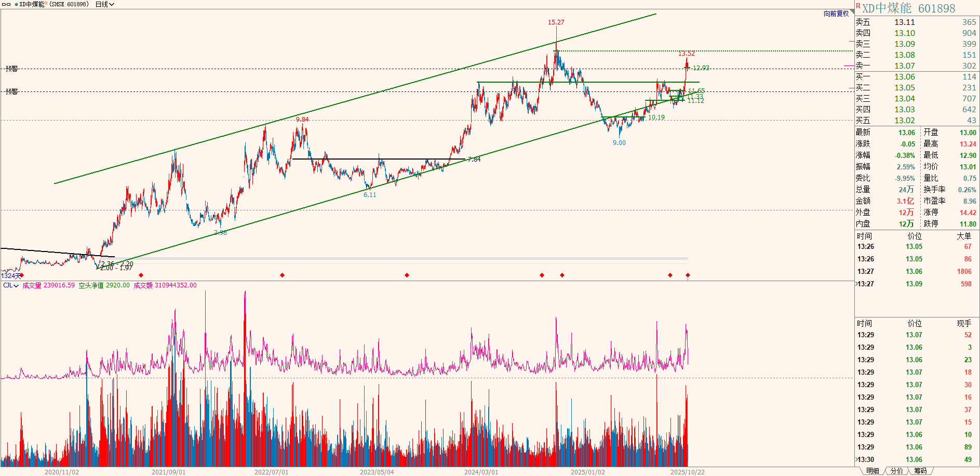Click the 7.84 horizontal line label
This screenshot has width=980, height=476.
click(474, 160)
